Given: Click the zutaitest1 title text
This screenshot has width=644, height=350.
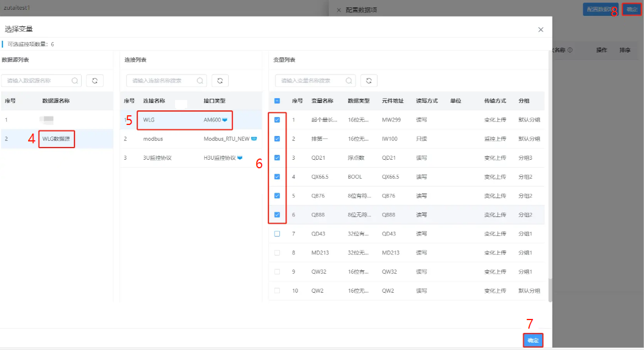Looking at the screenshot, I should pos(17,8).
